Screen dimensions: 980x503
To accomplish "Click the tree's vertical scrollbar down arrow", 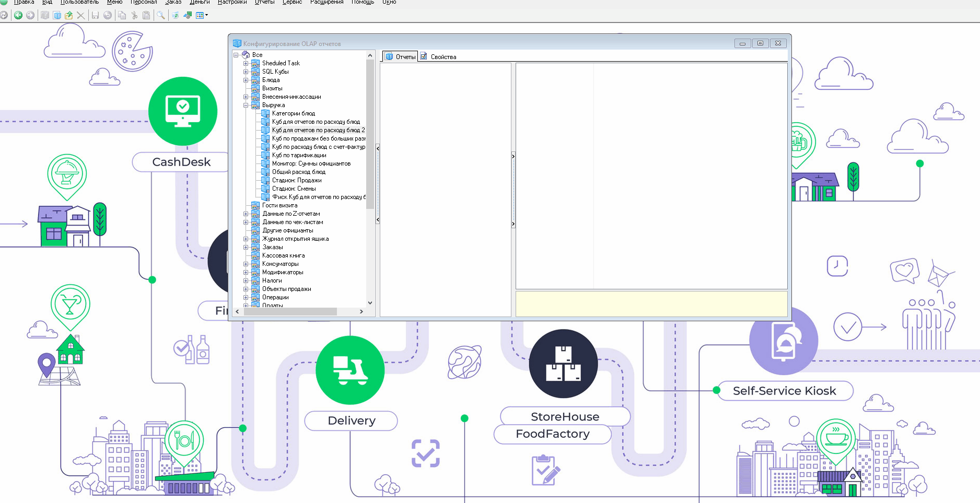I will coord(370,302).
